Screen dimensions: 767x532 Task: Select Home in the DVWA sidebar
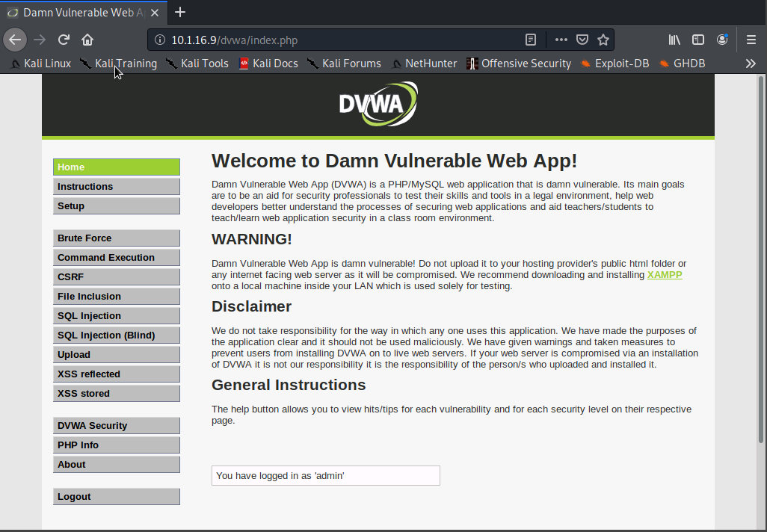tap(117, 167)
